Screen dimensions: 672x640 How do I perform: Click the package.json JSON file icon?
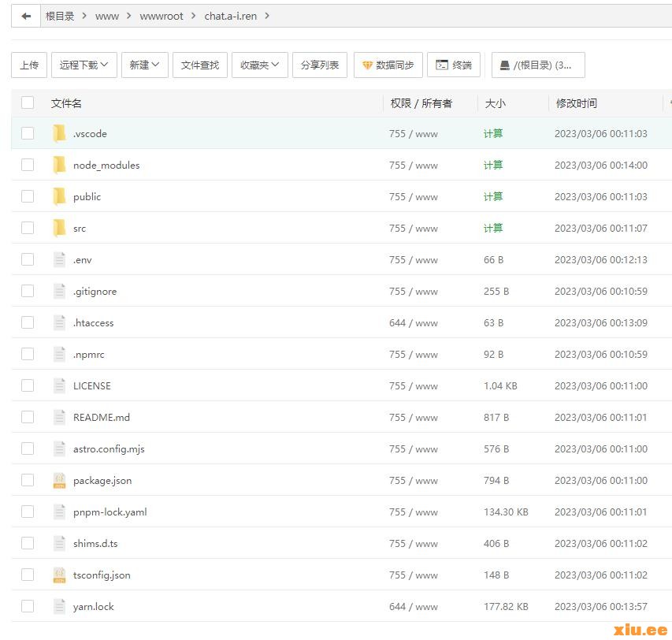59,480
